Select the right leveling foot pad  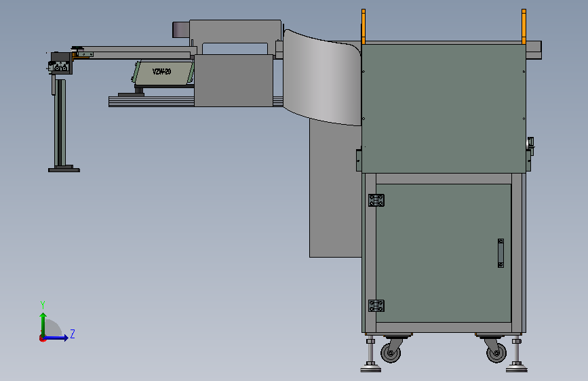[517, 369]
